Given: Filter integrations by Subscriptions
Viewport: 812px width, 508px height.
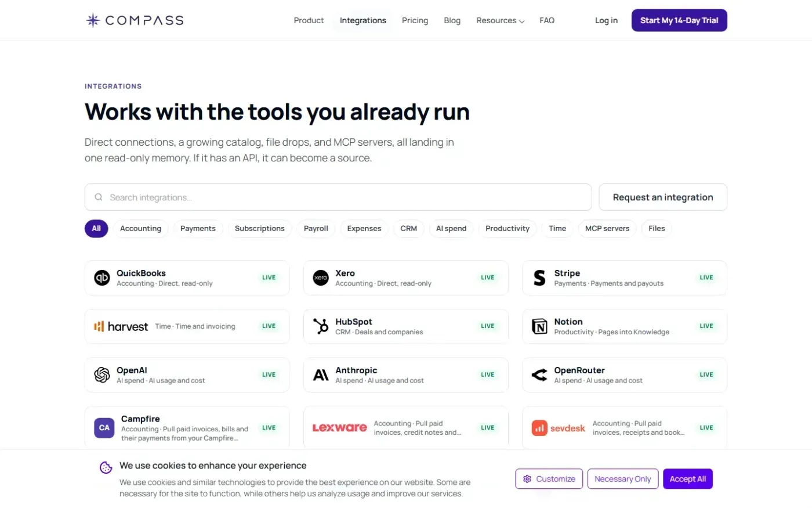Looking at the screenshot, I should pos(260,229).
